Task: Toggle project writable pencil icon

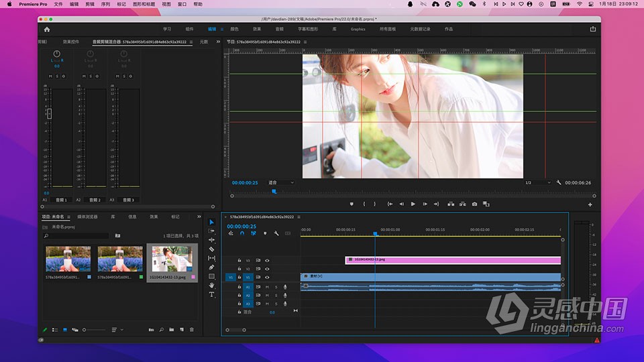Action: (x=45, y=330)
